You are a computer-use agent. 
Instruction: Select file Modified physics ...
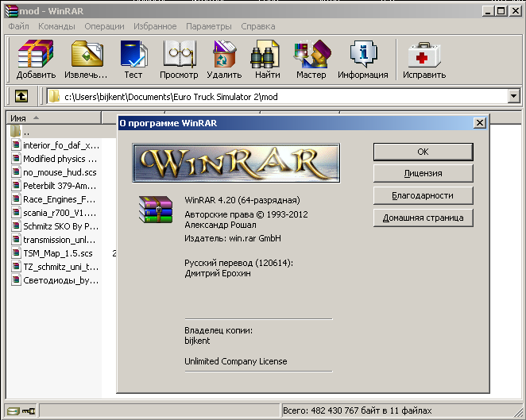point(54,159)
